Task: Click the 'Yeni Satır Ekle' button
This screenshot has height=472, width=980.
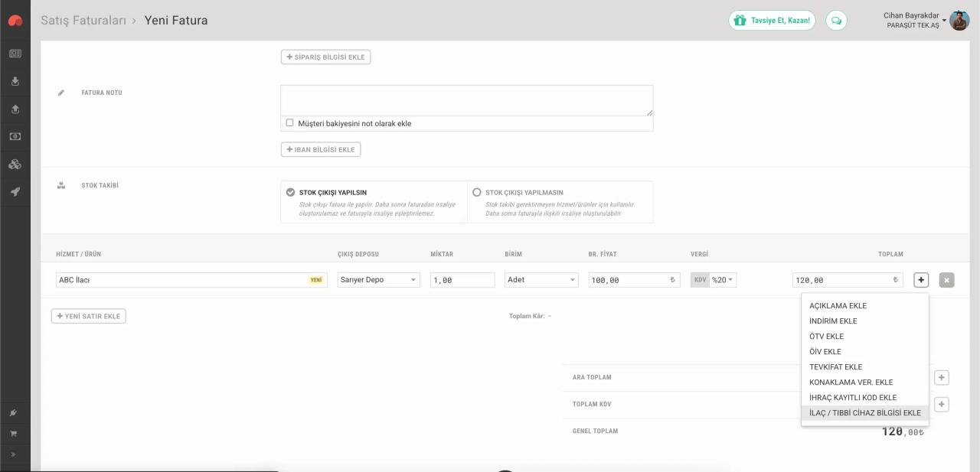Action: (89, 316)
